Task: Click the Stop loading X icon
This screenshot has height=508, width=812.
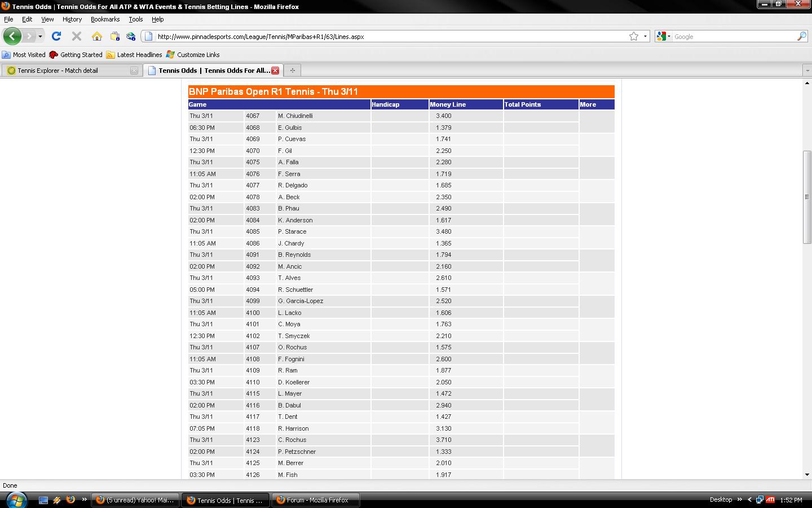Action: [x=77, y=36]
